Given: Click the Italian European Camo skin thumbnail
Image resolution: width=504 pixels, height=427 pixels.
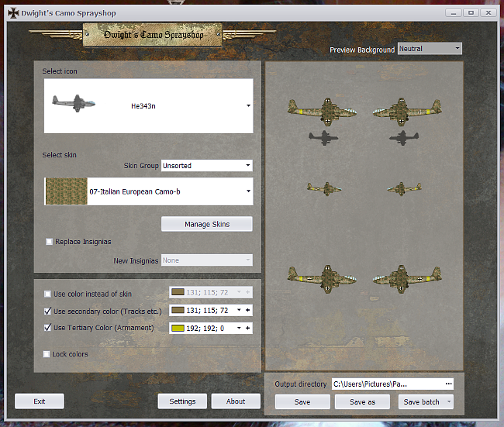Looking at the screenshot, I should coord(66,191).
